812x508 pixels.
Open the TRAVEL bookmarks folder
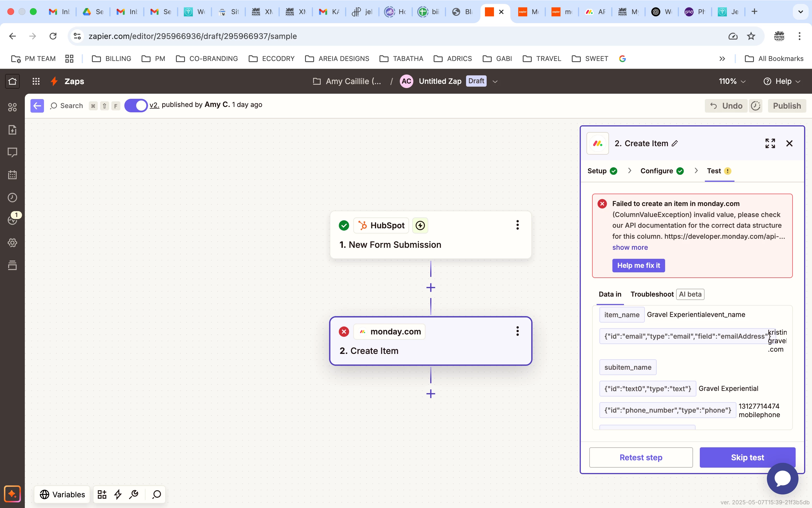pyautogui.click(x=542, y=59)
